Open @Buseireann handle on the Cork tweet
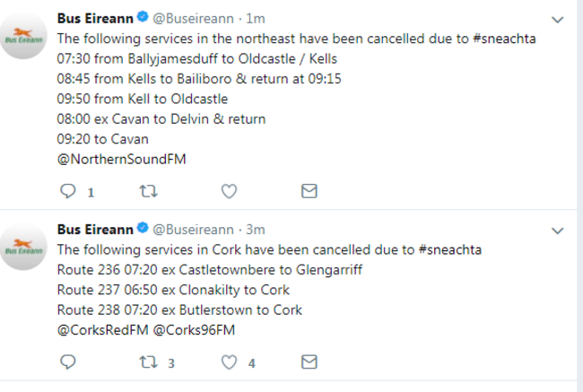 click(194, 230)
